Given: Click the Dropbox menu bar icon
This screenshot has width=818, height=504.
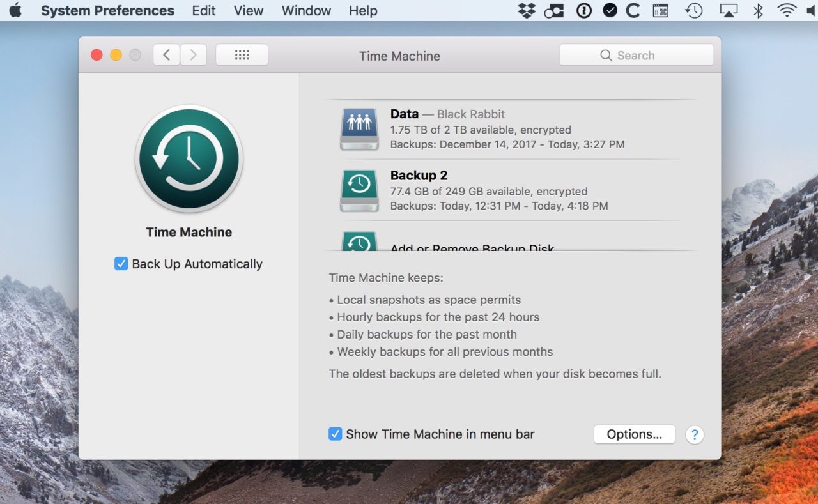Looking at the screenshot, I should 527,10.
